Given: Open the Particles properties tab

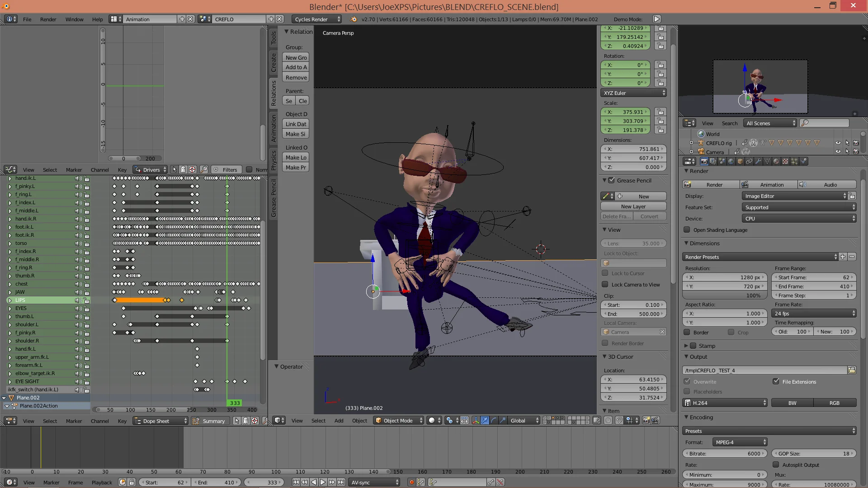Looking at the screenshot, I should click(794, 161).
